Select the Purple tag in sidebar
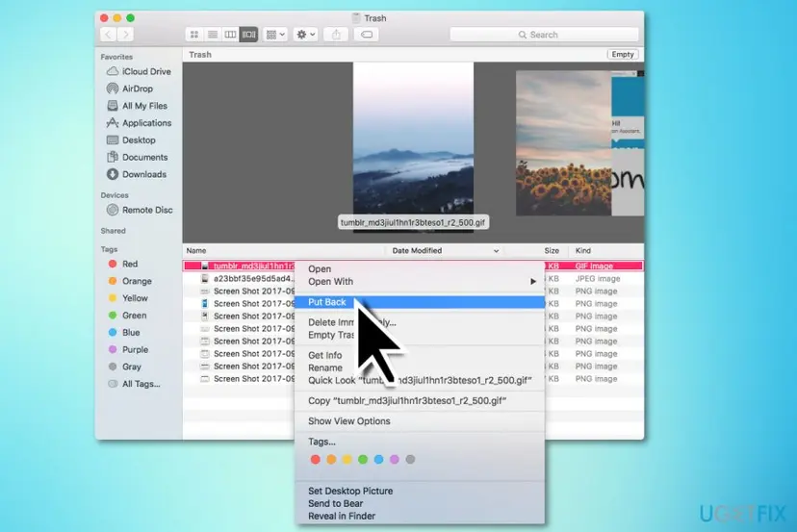The width and height of the screenshot is (797, 532). tap(129, 349)
